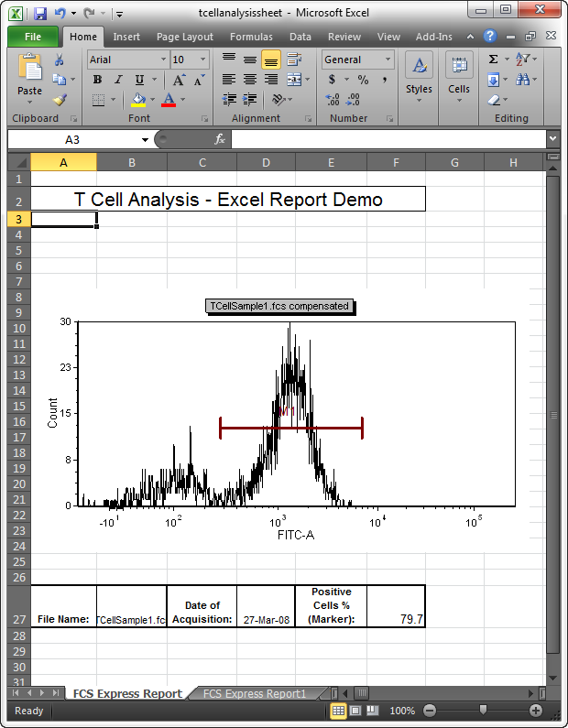Open the Name Box dropdown arrow

[x=145, y=139]
